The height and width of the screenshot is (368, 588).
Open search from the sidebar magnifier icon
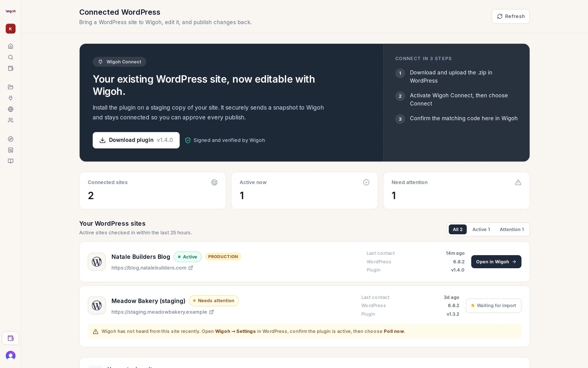(10, 57)
